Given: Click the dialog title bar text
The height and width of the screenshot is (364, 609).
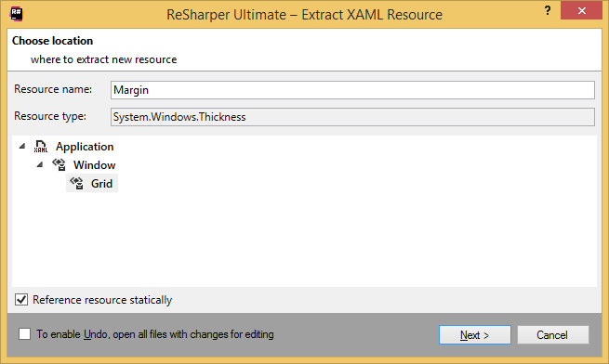Looking at the screenshot, I should tap(305, 15).
